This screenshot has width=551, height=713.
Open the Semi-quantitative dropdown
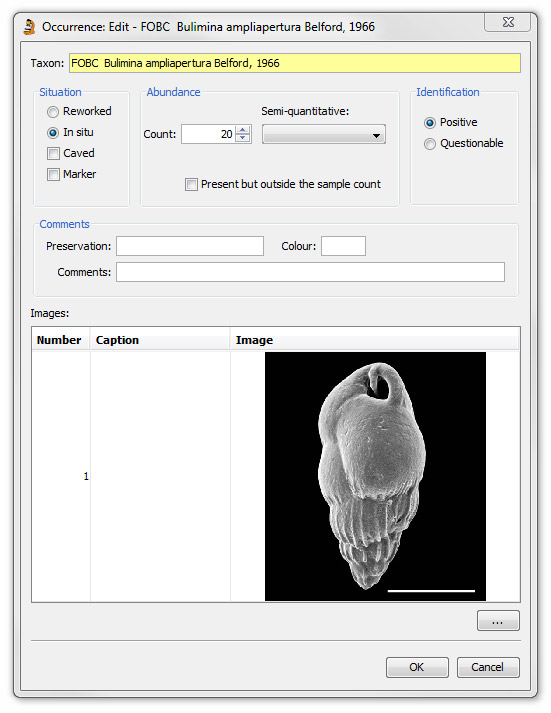coord(324,135)
